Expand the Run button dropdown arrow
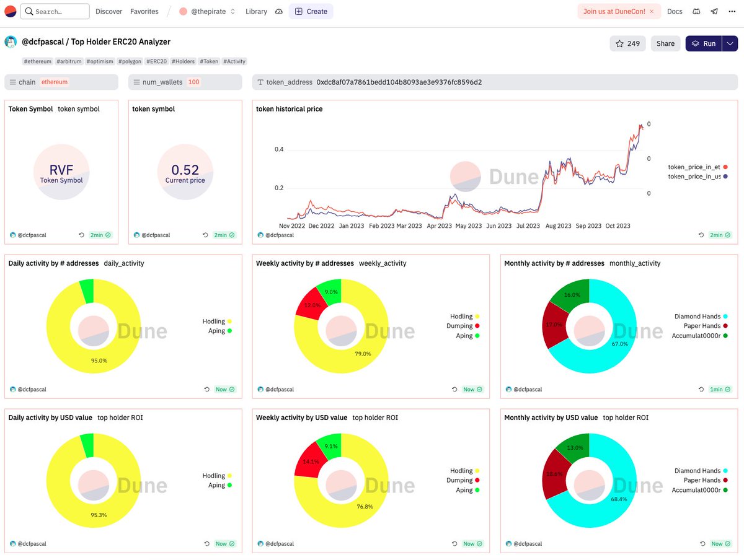744x560 pixels. [x=730, y=43]
